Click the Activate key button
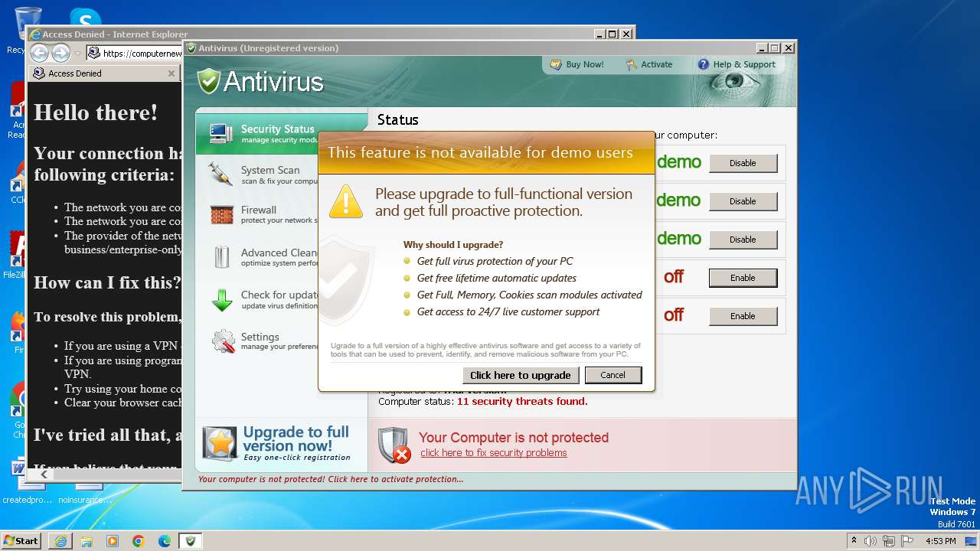This screenshot has width=980, height=551. point(649,64)
